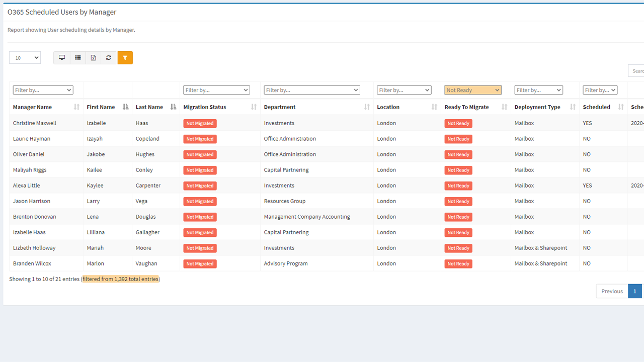Expand the Department filter dropdown
644x362 pixels.
click(x=311, y=89)
